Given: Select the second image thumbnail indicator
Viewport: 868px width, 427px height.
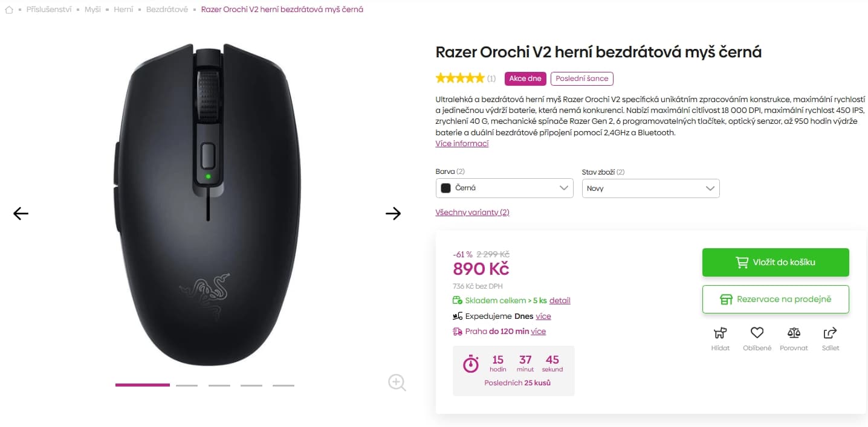Looking at the screenshot, I should [187, 384].
